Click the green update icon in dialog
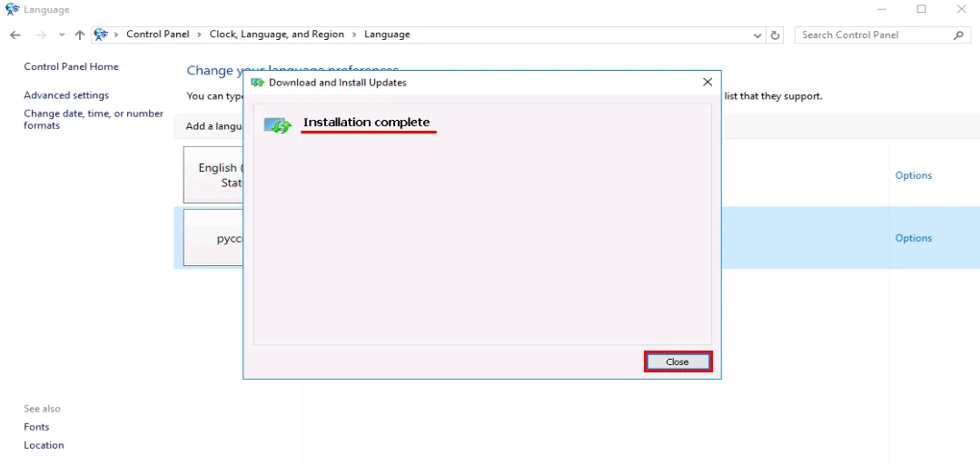980x465 pixels. pyautogui.click(x=278, y=124)
